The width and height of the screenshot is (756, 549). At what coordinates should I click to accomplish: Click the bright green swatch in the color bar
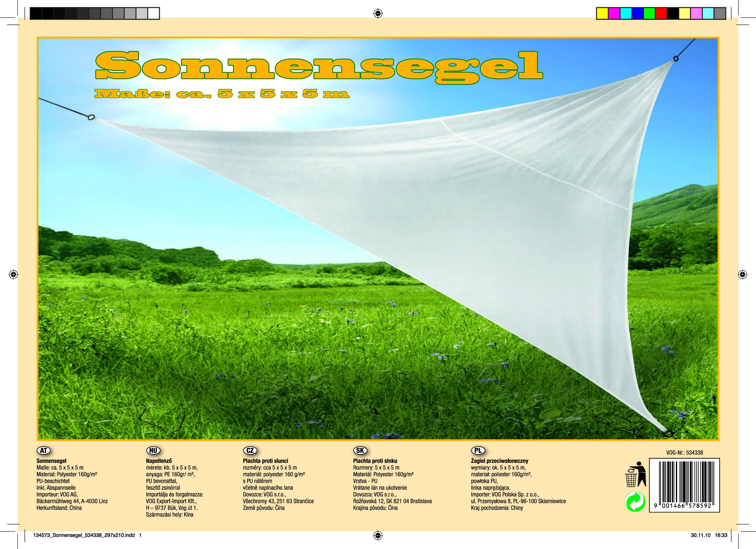point(649,14)
